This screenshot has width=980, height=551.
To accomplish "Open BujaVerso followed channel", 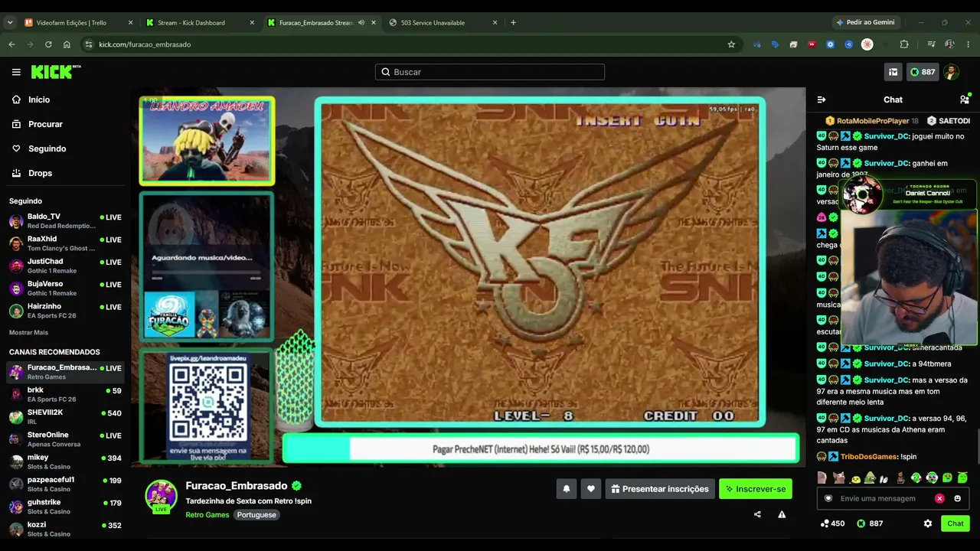I will [x=65, y=289].
